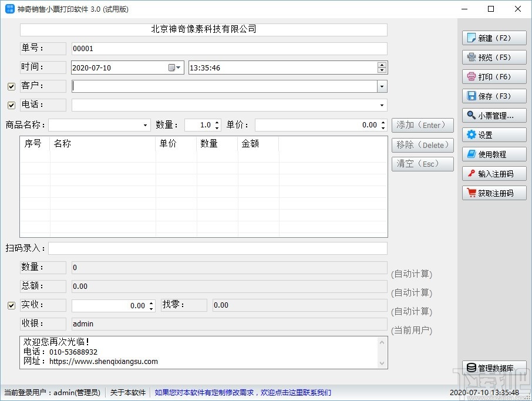Viewport: 532px width, 401px height.
Task: Expand the 电话 phone dropdown list
Action: tap(382, 105)
